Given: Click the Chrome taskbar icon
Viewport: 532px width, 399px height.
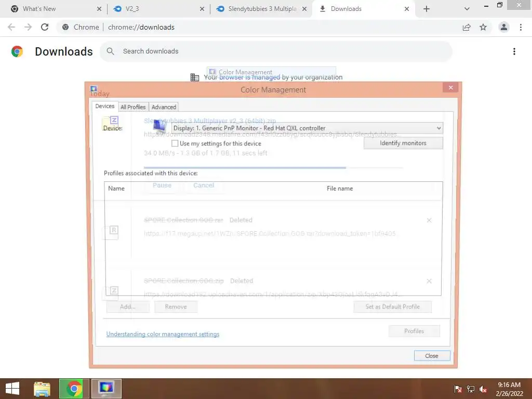Looking at the screenshot, I should coord(74,389).
